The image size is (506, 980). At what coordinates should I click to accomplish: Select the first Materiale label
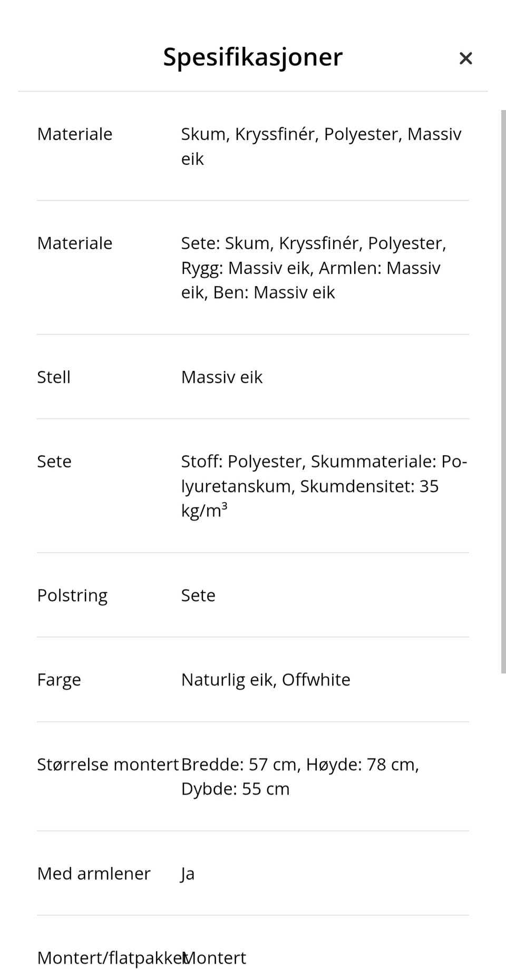pyautogui.click(x=74, y=134)
